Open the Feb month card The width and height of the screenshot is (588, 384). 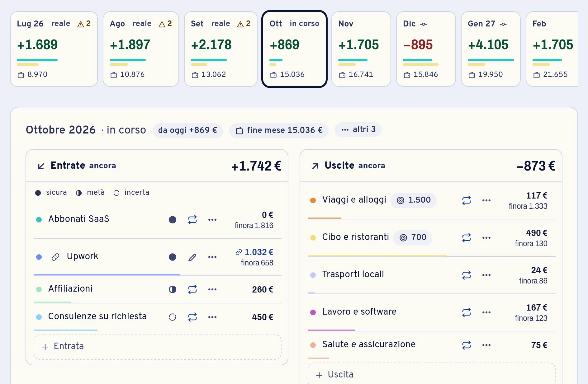coord(552,49)
